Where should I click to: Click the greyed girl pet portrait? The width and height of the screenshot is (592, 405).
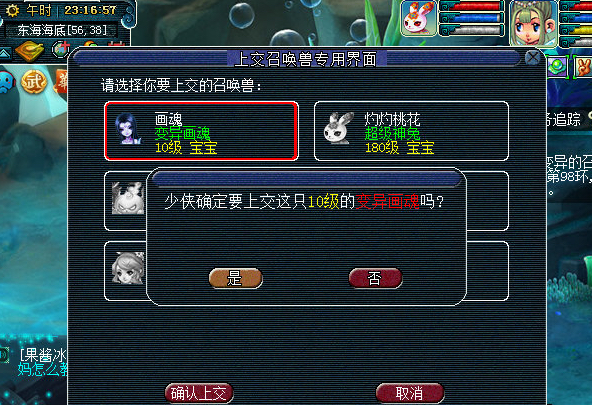128,268
